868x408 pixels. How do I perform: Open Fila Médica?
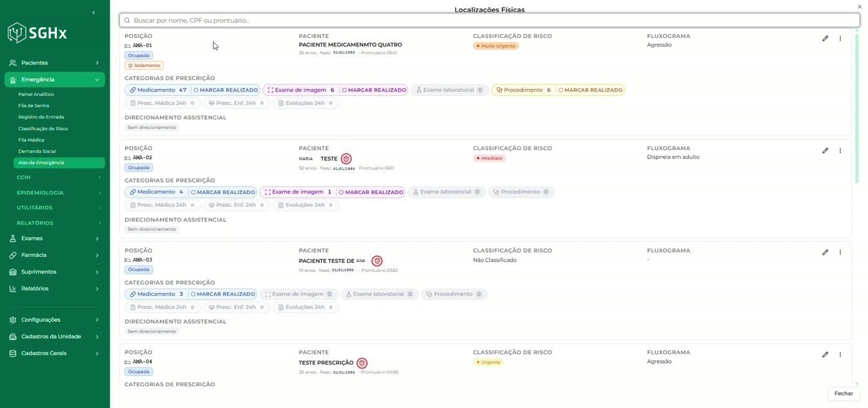[31, 140]
